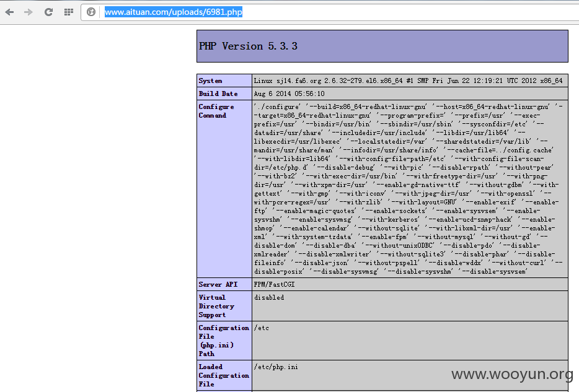Select the System row label
This screenshot has width=579, height=392.
click(x=211, y=81)
